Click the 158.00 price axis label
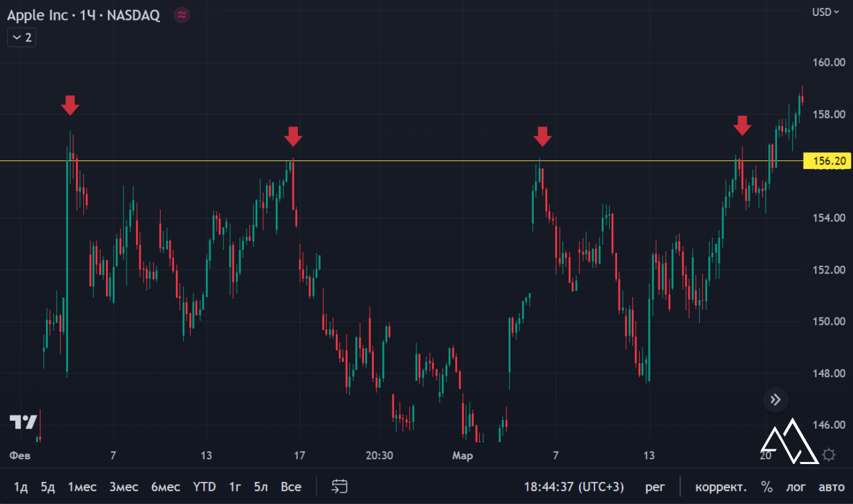This screenshot has width=853, height=504. 830,115
